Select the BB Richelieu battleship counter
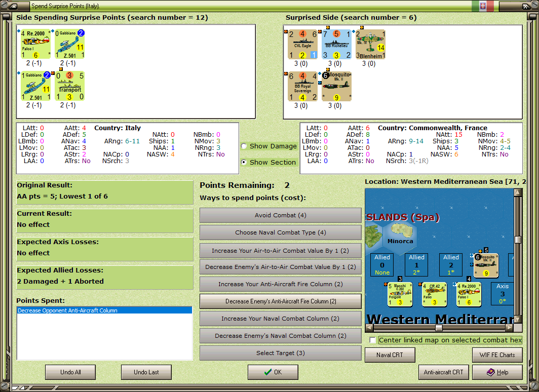The width and height of the screenshot is (539, 392). coord(336,45)
